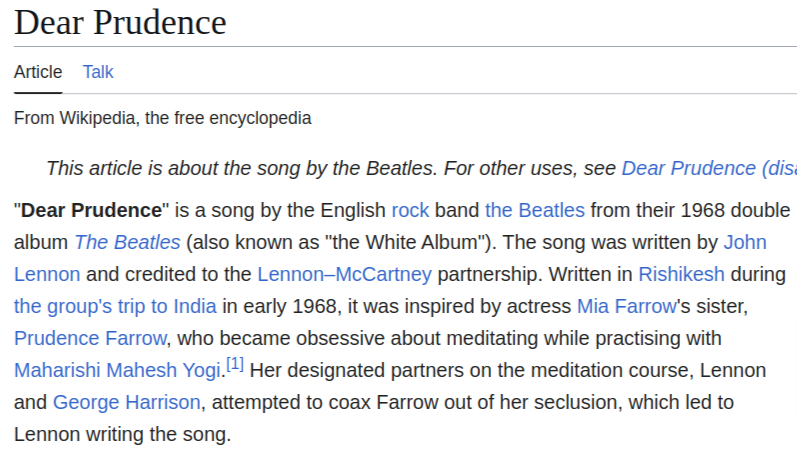Open the Rishikesh link

[x=681, y=275]
